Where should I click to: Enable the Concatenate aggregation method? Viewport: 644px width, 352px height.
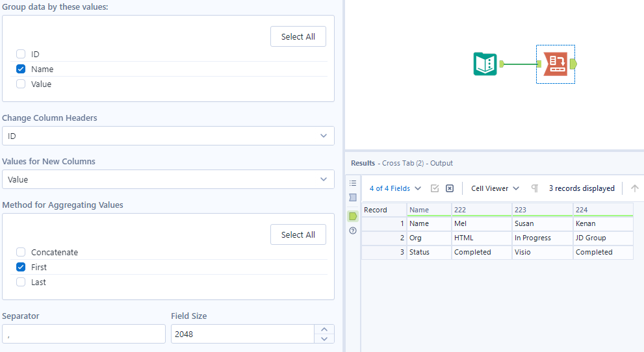click(21, 253)
